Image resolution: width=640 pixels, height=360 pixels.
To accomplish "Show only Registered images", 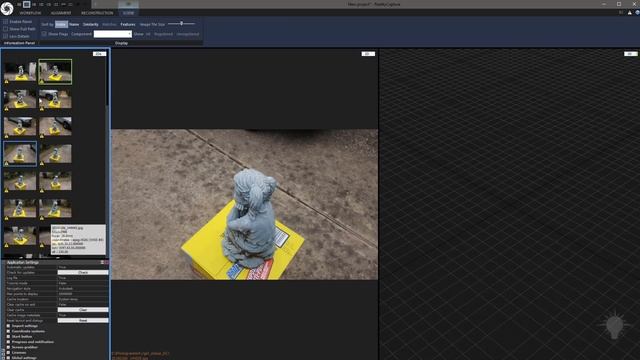I will tap(163, 34).
